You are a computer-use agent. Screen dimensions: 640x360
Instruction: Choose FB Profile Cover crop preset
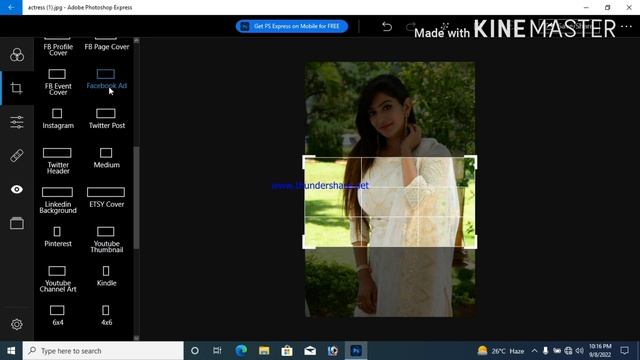58,46
